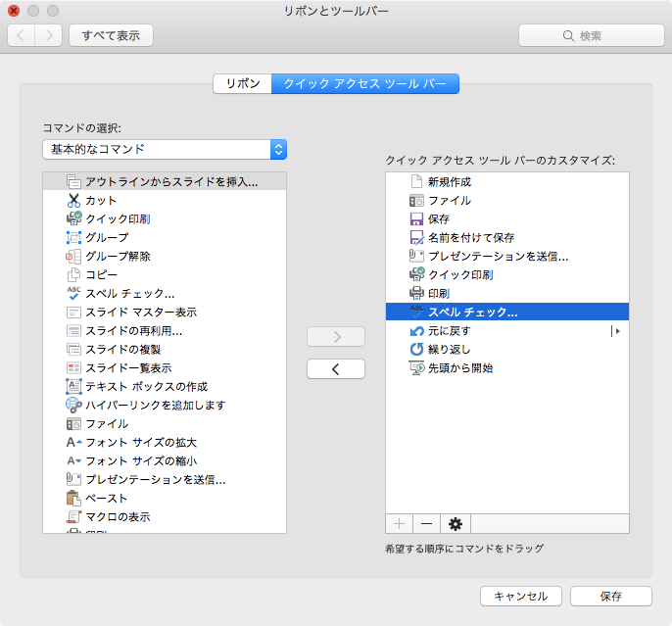
Task: Expand the Undo submenu arrow
Action: click(x=617, y=331)
